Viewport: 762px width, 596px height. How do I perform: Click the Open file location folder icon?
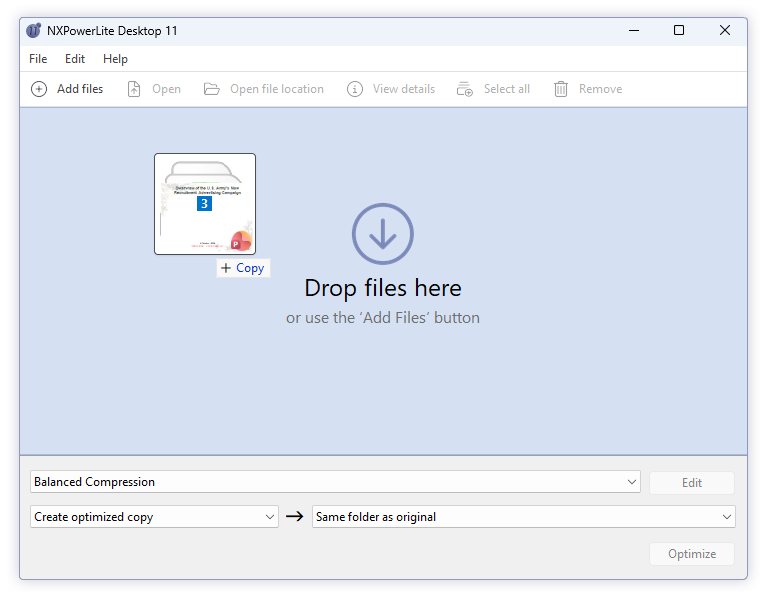click(x=211, y=89)
